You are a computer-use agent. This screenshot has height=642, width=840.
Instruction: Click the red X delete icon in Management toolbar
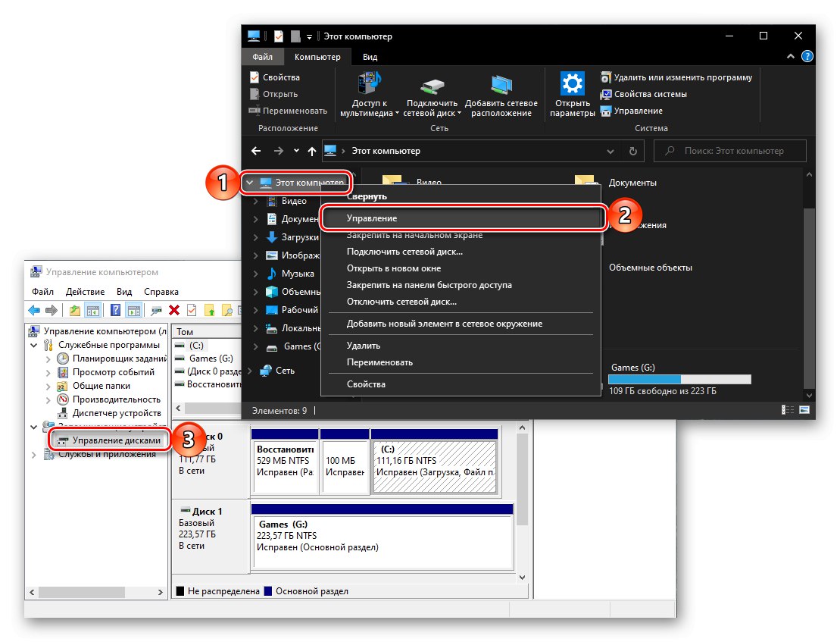(173, 309)
